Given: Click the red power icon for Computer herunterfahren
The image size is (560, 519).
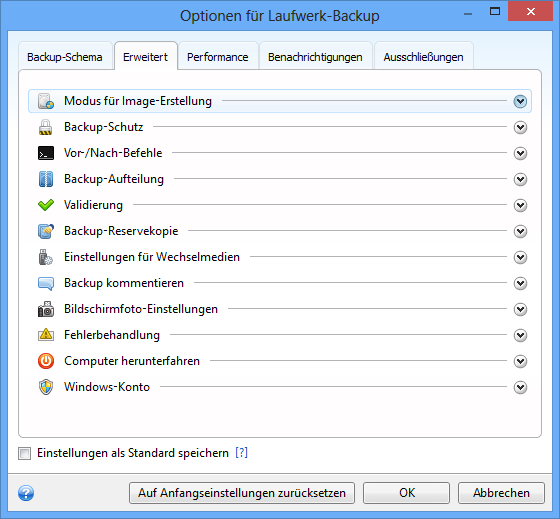Looking at the screenshot, I should coord(46,361).
